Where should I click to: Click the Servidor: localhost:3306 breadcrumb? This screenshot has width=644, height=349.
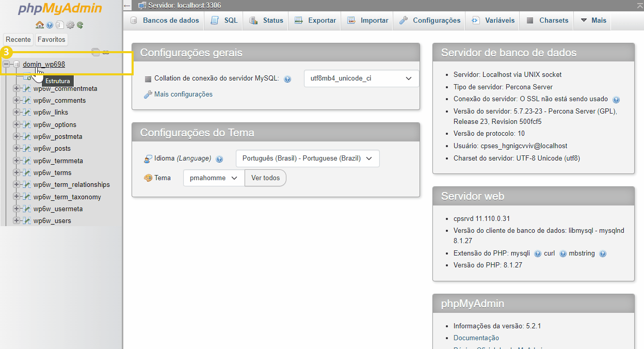pyautogui.click(x=184, y=6)
